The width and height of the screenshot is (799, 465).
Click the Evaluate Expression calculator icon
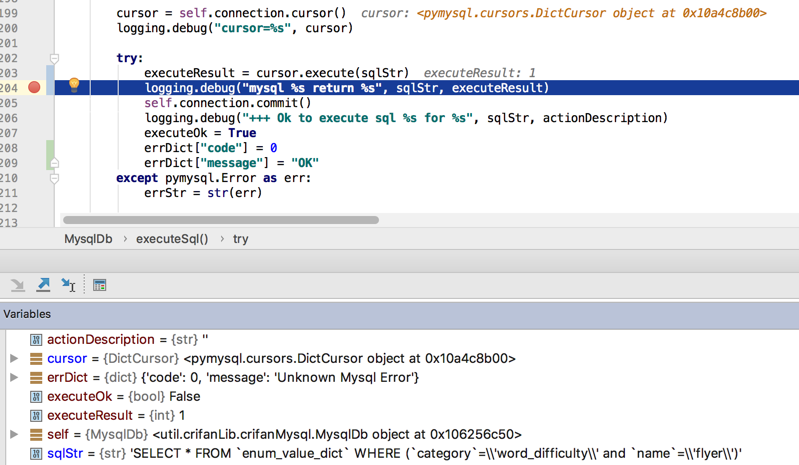tap(99, 285)
